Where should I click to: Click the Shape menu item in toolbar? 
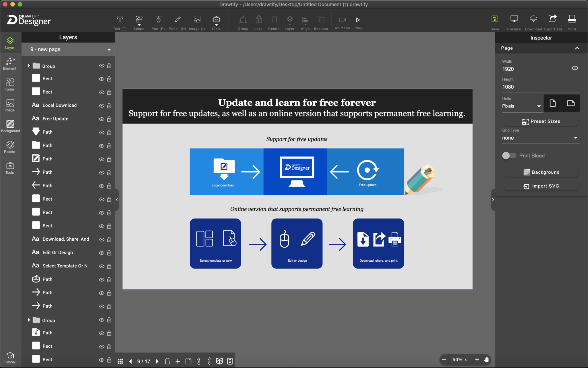tap(139, 22)
